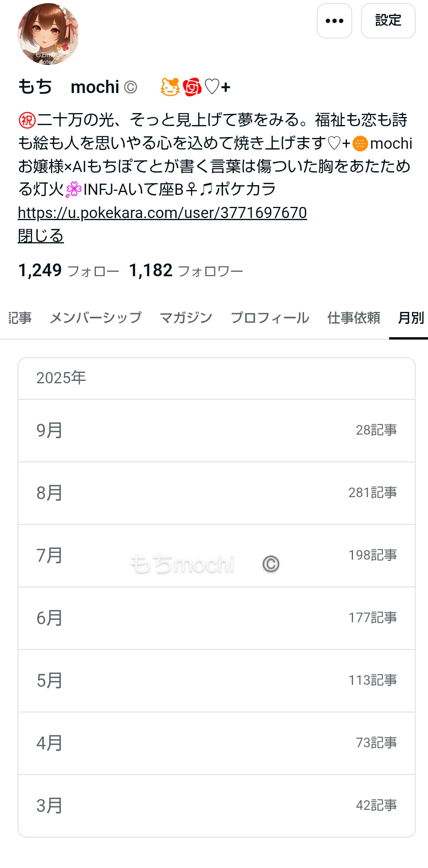Image resolution: width=428 pixels, height=868 pixels.
Task: Click the tiger emoji badge beside the name
Action: (x=170, y=87)
